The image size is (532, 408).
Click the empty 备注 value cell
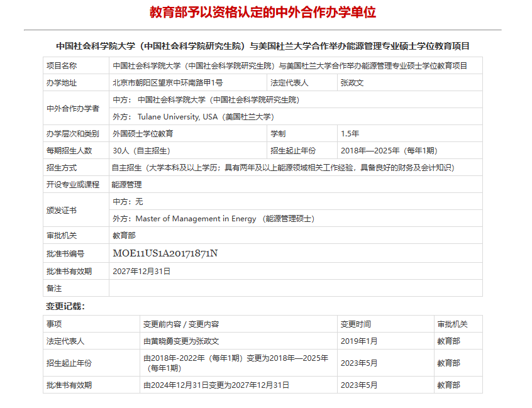click(296, 288)
